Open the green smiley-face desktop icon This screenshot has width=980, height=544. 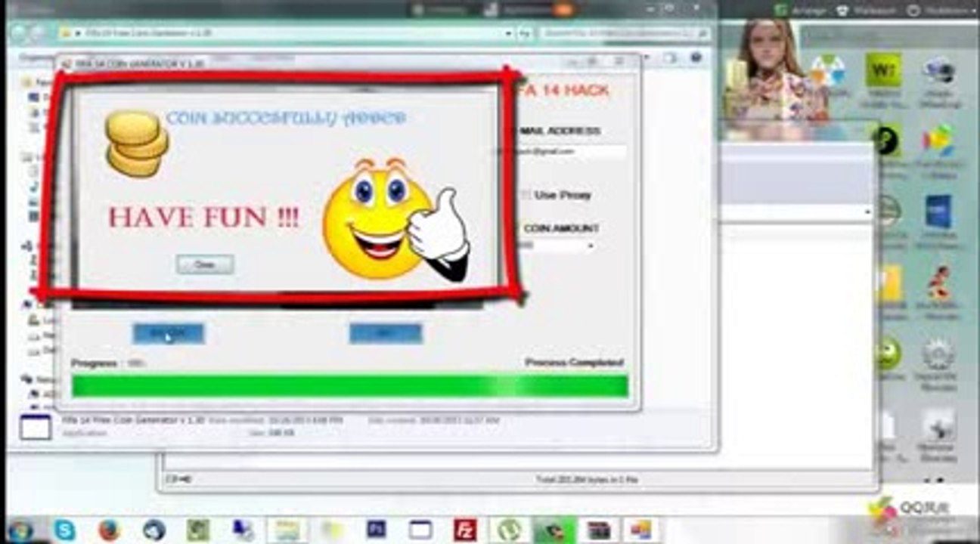[x=888, y=354]
